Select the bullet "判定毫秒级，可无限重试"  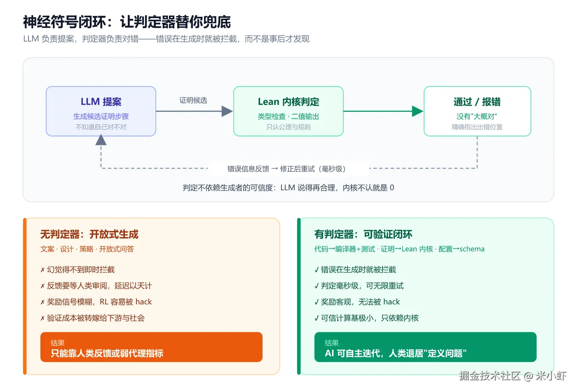pyautogui.click(x=359, y=286)
